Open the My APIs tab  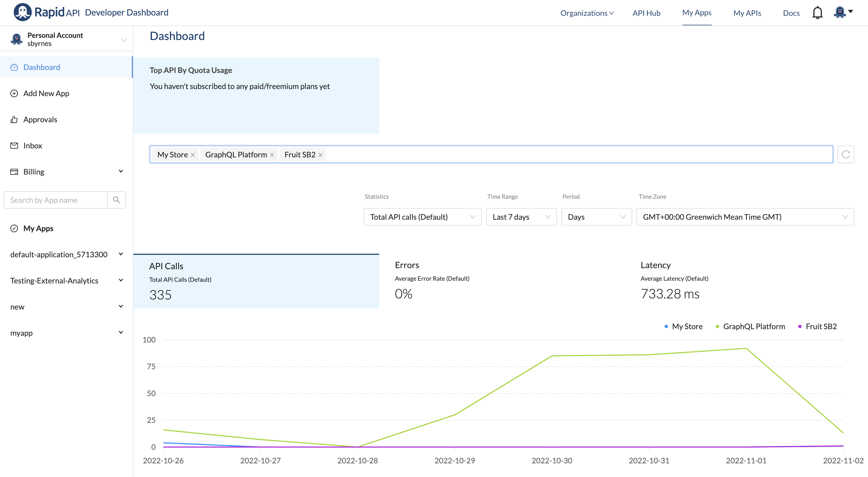click(747, 13)
